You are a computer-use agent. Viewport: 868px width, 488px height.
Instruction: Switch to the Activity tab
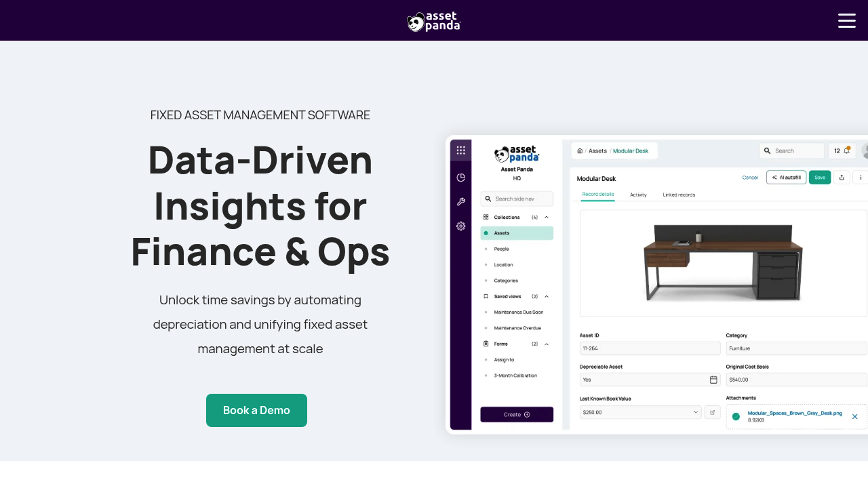[x=638, y=195]
